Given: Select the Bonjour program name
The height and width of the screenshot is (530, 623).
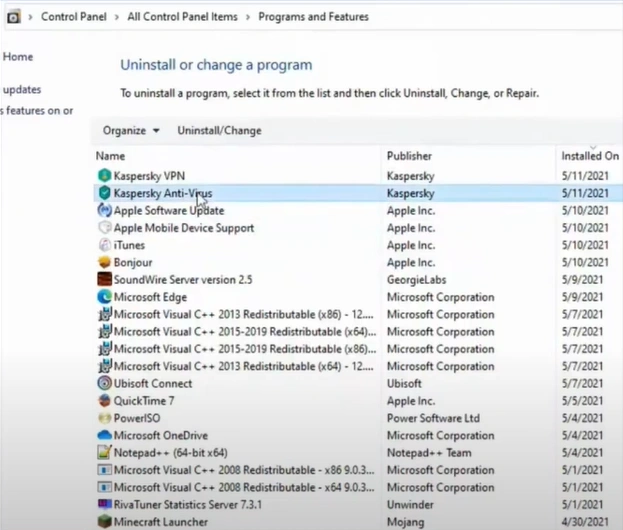Looking at the screenshot, I should pos(133,262).
